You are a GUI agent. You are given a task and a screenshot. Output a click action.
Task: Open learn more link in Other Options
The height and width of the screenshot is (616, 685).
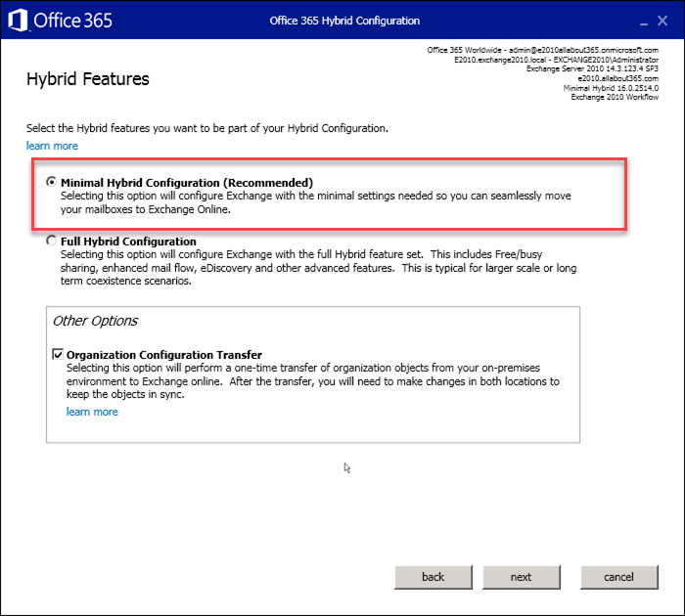click(x=92, y=412)
